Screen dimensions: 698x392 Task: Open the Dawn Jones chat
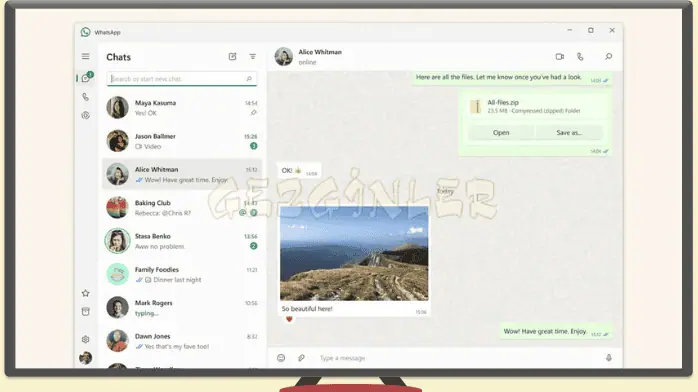tap(182, 341)
